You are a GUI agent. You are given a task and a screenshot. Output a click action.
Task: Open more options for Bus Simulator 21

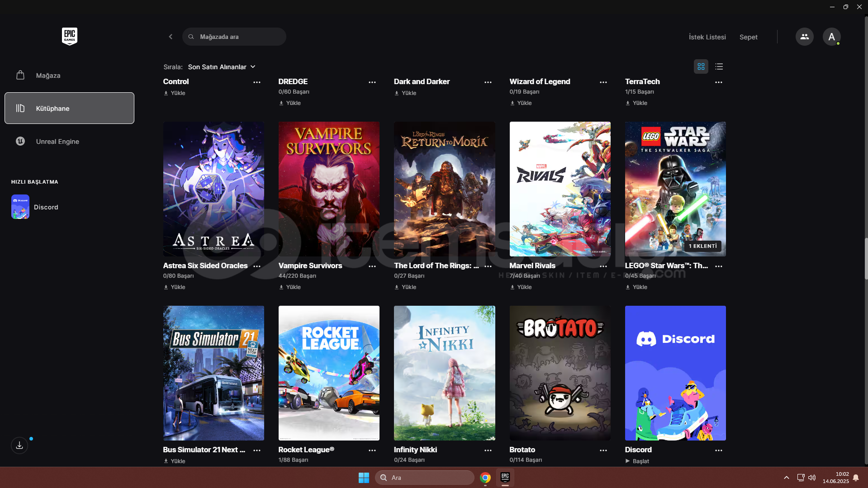pyautogui.click(x=257, y=450)
